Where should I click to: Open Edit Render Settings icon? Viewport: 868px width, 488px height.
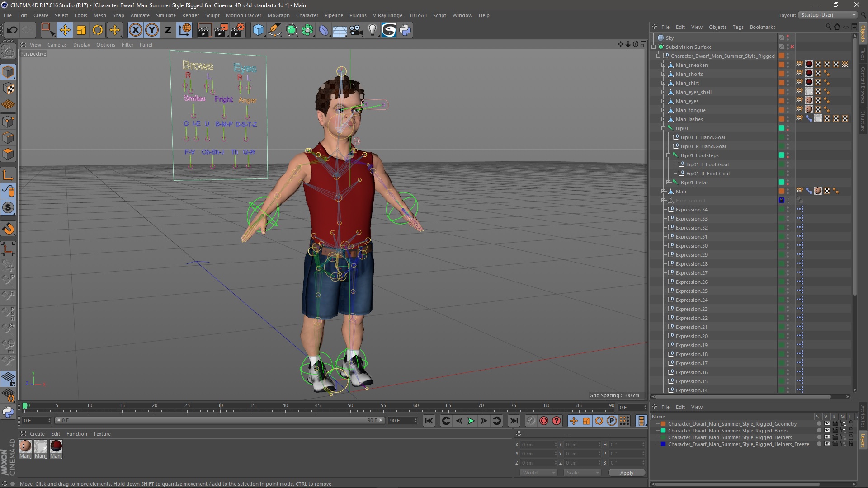click(x=238, y=30)
